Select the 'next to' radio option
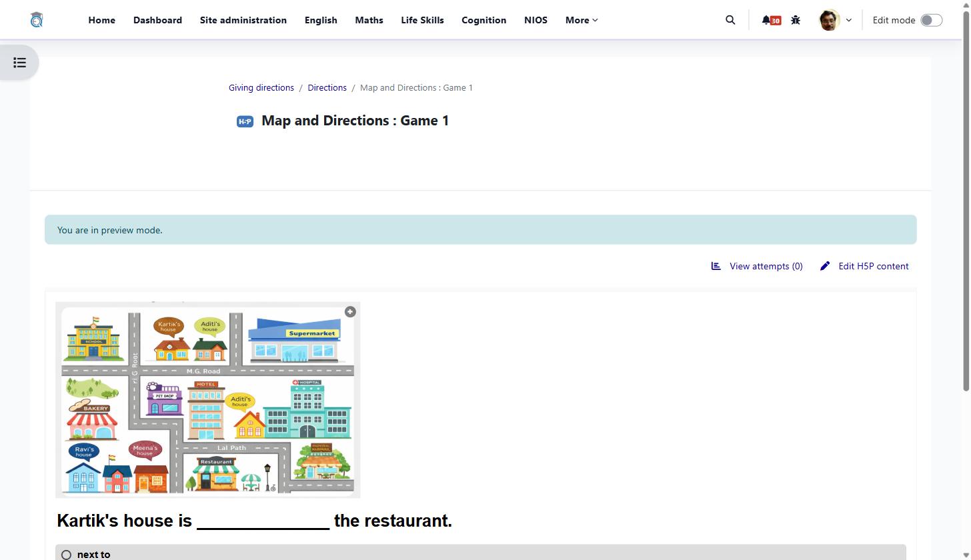The image size is (971, 560). click(x=66, y=555)
